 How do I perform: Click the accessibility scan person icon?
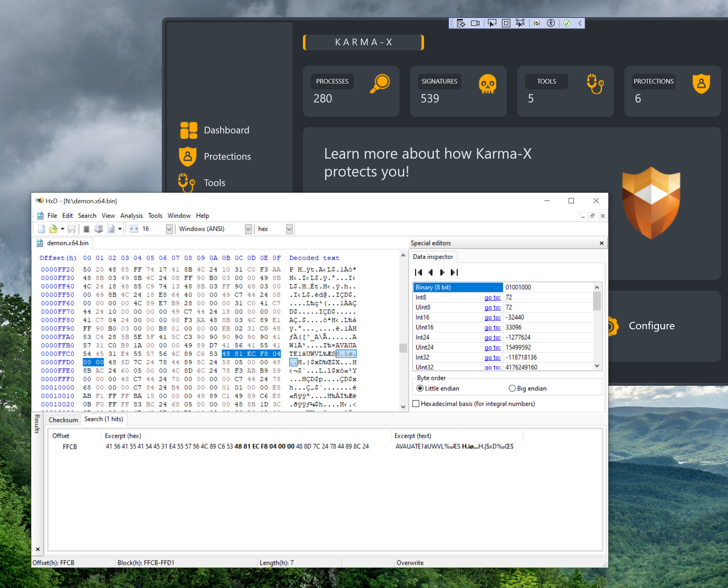click(551, 23)
